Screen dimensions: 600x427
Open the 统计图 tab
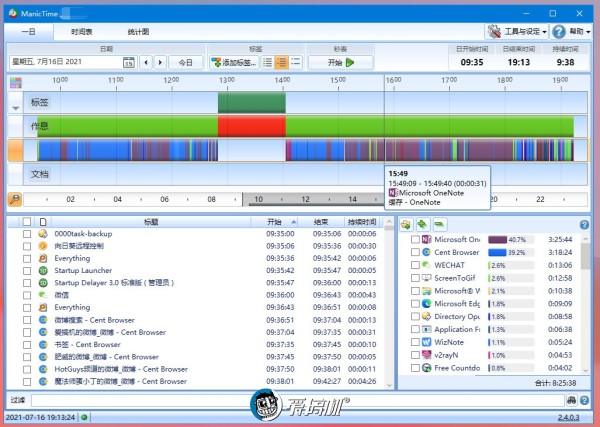(138, 32)
